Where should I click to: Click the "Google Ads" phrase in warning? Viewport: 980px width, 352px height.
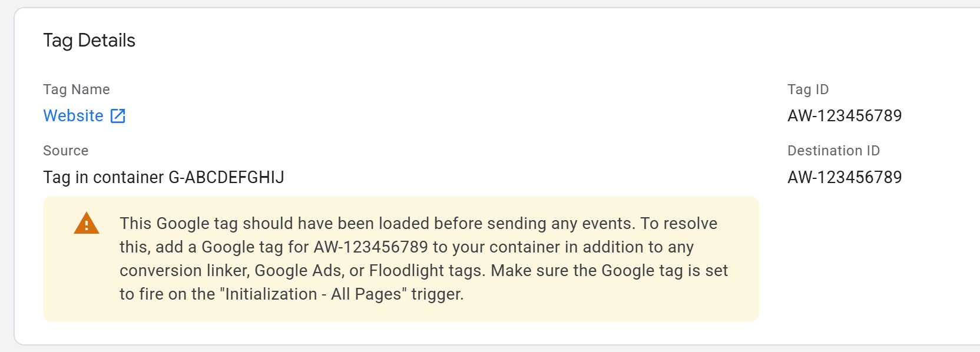click(x=299, y=271)
